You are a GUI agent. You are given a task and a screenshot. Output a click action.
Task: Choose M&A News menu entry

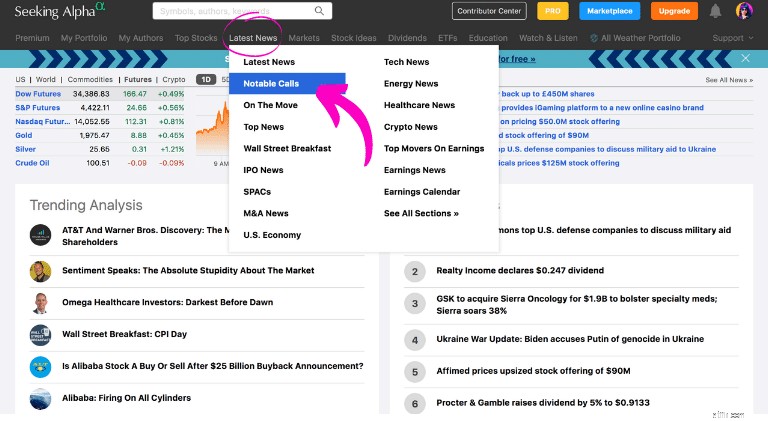266,213
